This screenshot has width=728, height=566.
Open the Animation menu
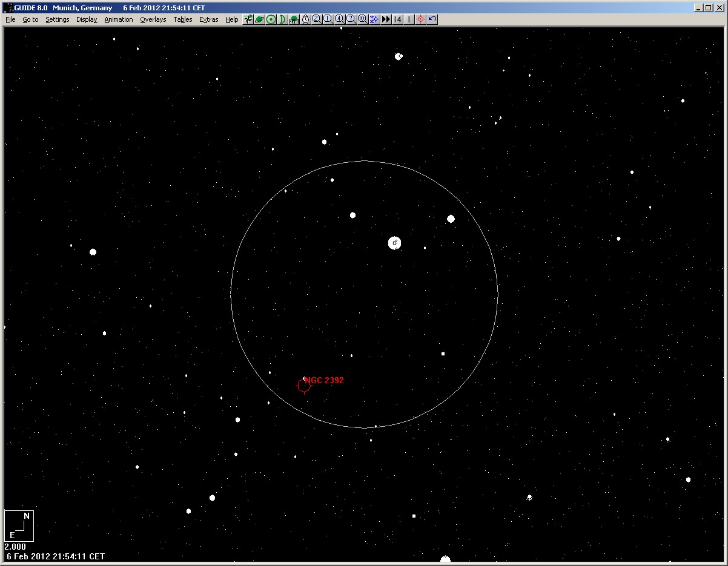pos(118,19)
